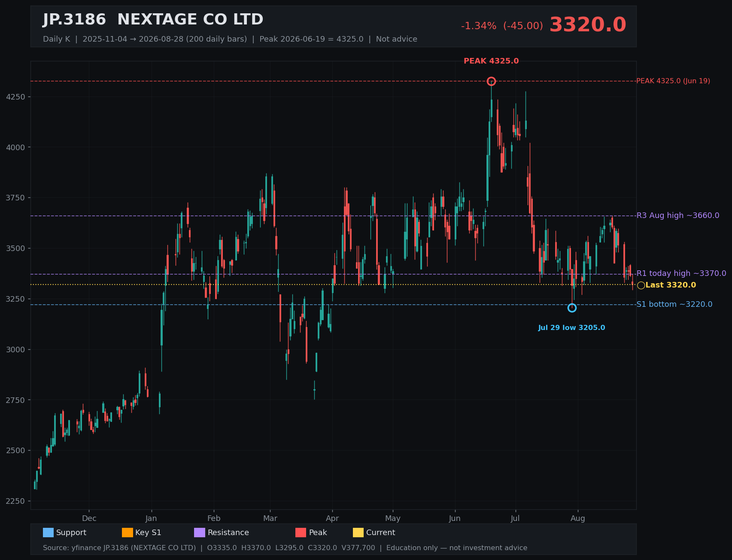The width and height of the screenshot is (732, 560).
Task: Select the red peak circle marker on the chart
Action: click(x=491, y=81)
